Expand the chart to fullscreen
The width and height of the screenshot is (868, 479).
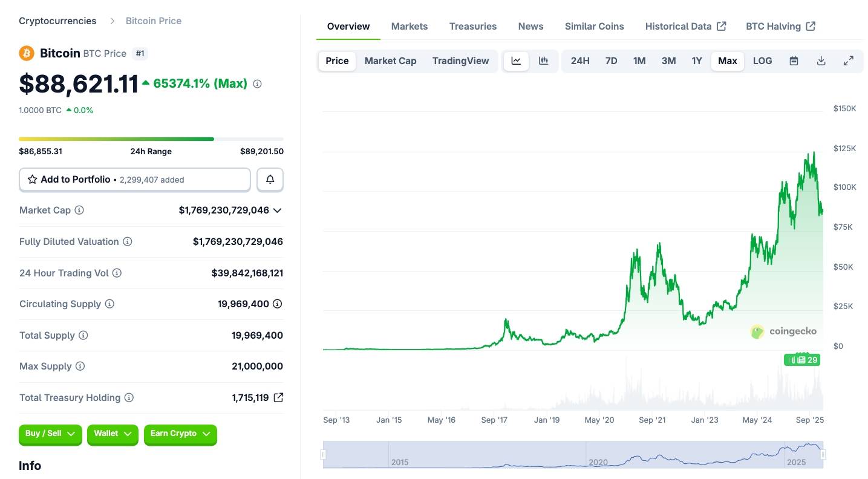[x=849, y=60]
